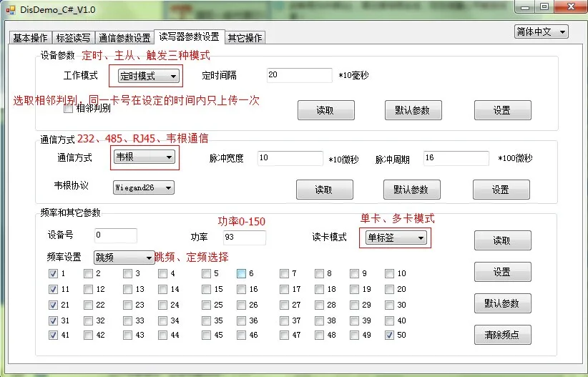The image size is (588, 377).
Task: Check frequency point 25 checkbox
Action: click(x=206, y=305)
